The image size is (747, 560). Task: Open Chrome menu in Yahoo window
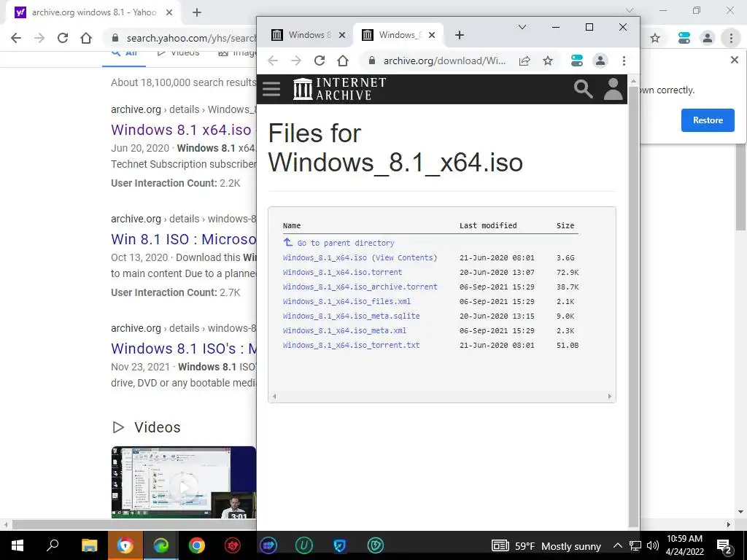coord(731,38)
